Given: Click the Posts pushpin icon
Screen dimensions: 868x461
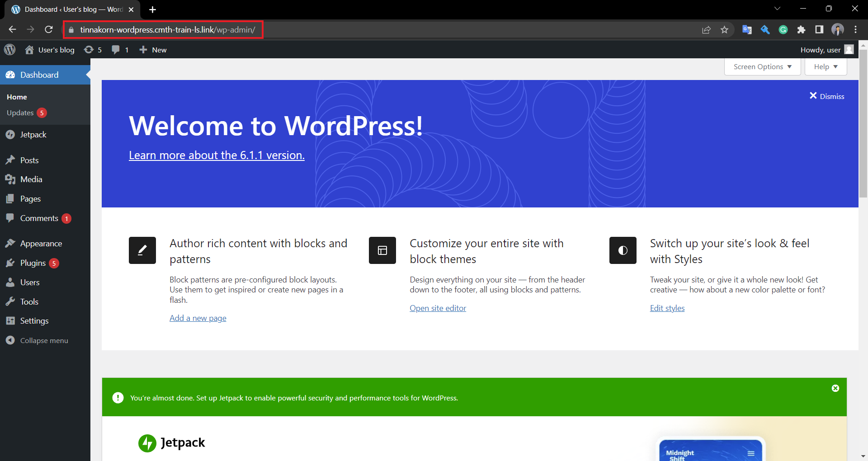Looking at the screenshot, I should click(x=10, y=160).
